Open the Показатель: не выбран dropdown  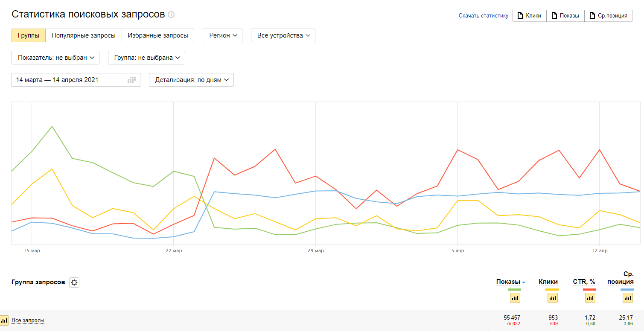(x=55, y=58)
